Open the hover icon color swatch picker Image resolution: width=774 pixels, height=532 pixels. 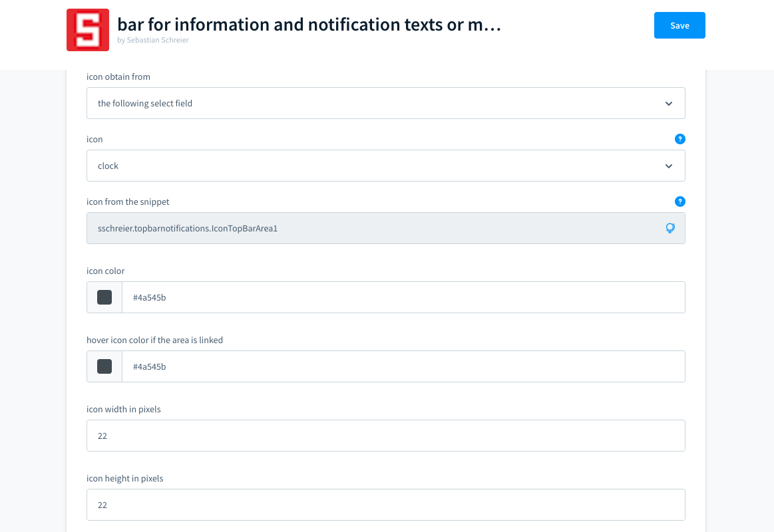click(104, 366)
